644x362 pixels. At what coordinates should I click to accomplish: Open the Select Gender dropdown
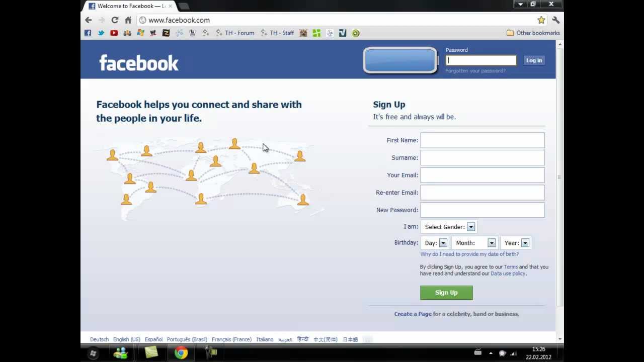[449, 227]
